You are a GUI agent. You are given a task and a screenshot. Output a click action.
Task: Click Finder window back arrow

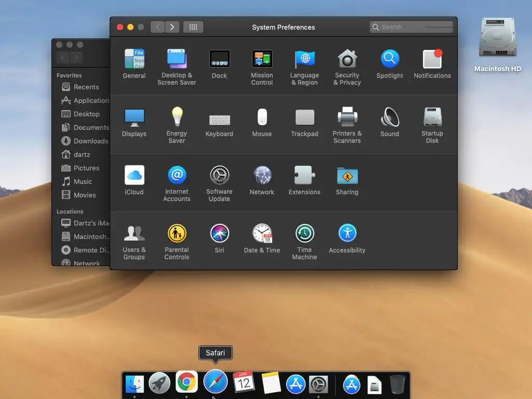click(62, 58)
